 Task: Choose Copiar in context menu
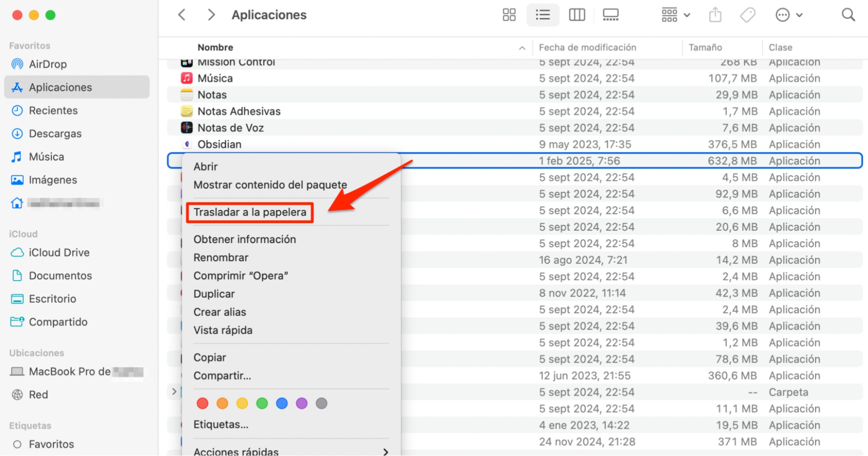pos(210,358)
